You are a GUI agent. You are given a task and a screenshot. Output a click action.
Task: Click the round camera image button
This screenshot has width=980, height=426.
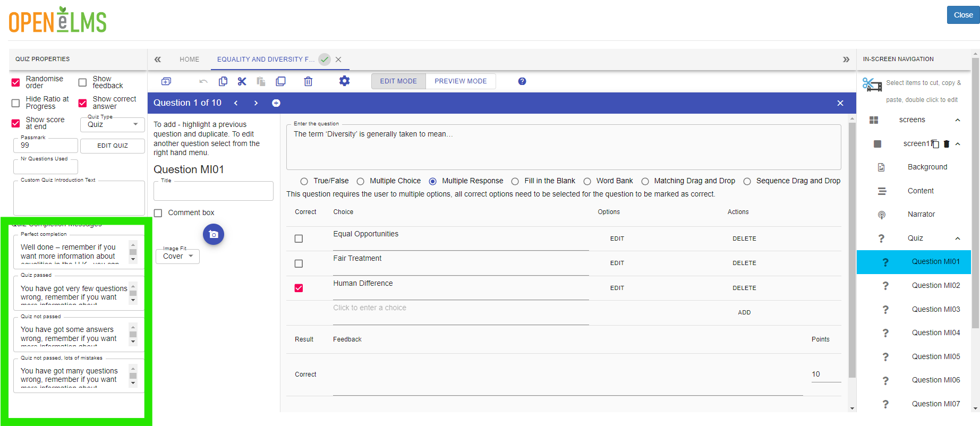click(x=214, y=234)
